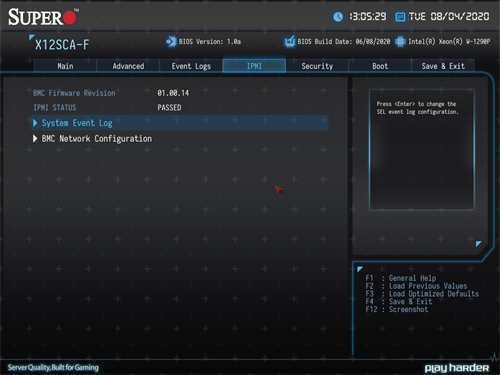This screenshot has width=500, height=375.
Task: Click the calendar icon beside the date
Action: pyautogui.click(x=400, y=17)
